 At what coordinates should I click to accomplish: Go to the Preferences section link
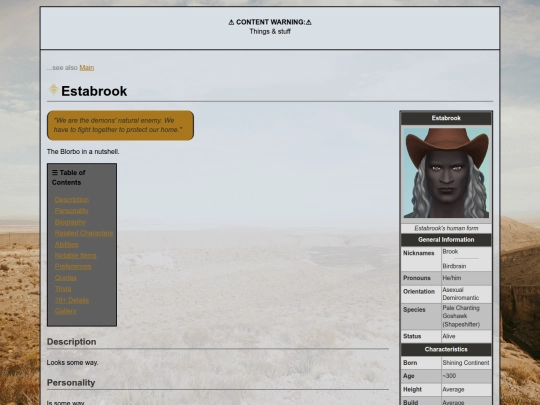[x=73, y=267]
